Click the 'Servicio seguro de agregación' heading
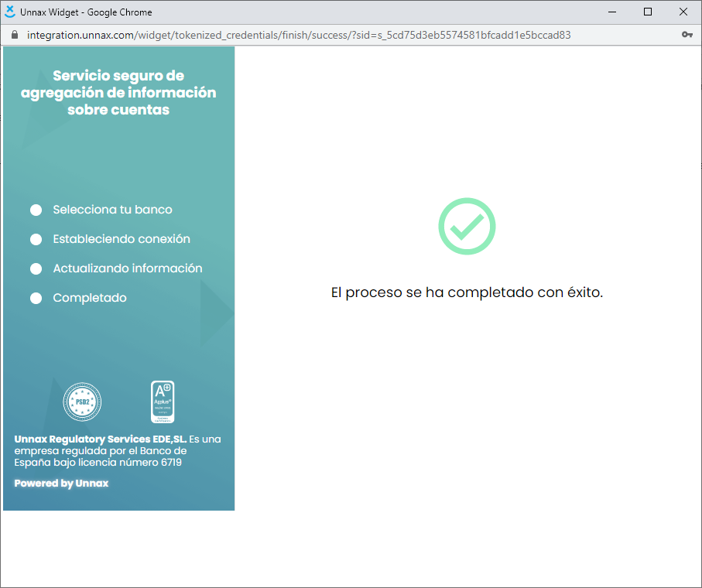Viewport: 702px width, 588px height. click(x=118, y=92)
